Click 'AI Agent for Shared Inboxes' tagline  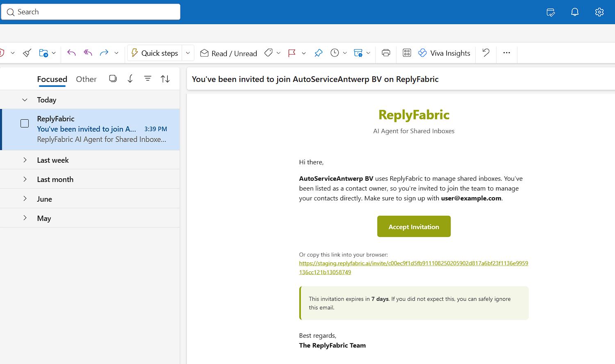[x=414, y=131]
